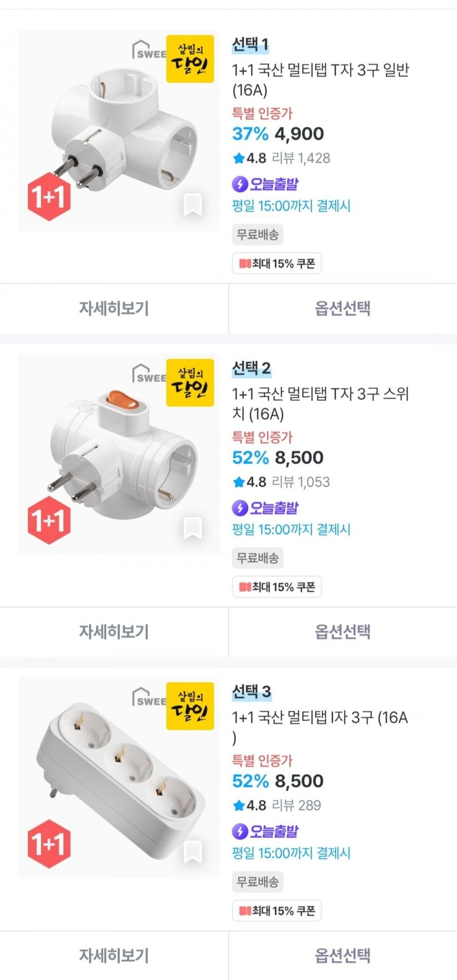Toggle bookmark on 선택 2 스위치 product
This screenshot has width=457, height=980.
pos(192,528)
